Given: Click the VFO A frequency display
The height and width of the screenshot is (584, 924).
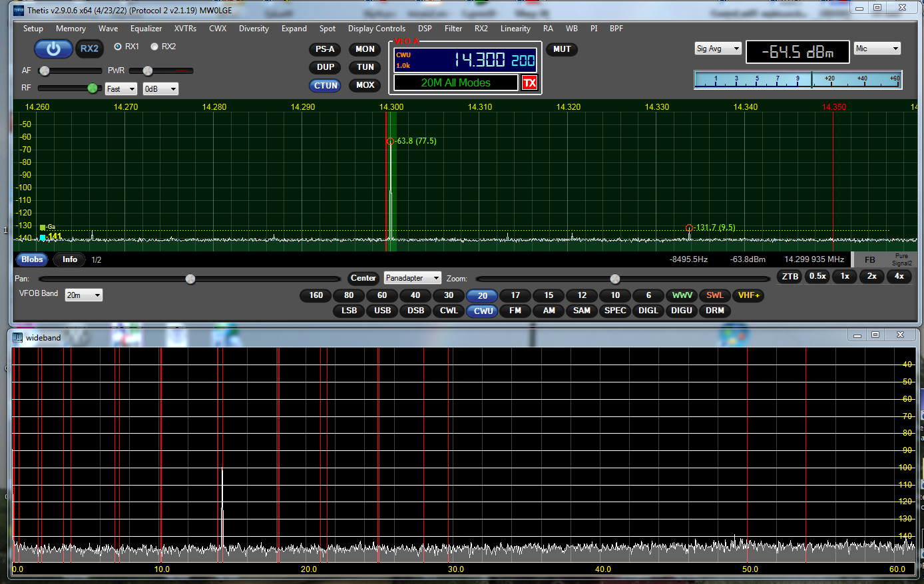Looking at the screenshot, I should click(465, 60).
